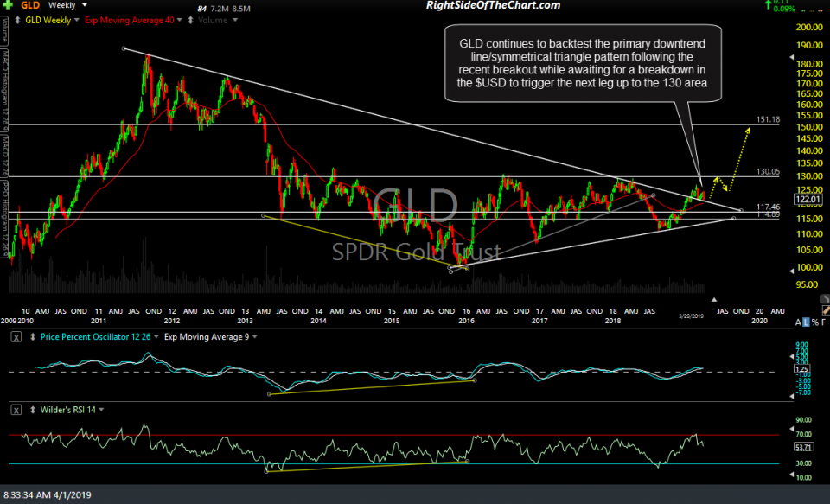Click the move arrows beside Wilder's RSI 14
This screenshot has height=504, width=830.
coord(33,410)
